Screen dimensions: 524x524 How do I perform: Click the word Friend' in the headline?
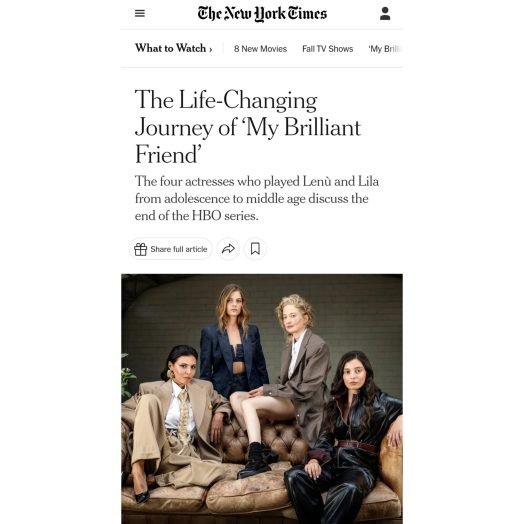tap(168, 154)
